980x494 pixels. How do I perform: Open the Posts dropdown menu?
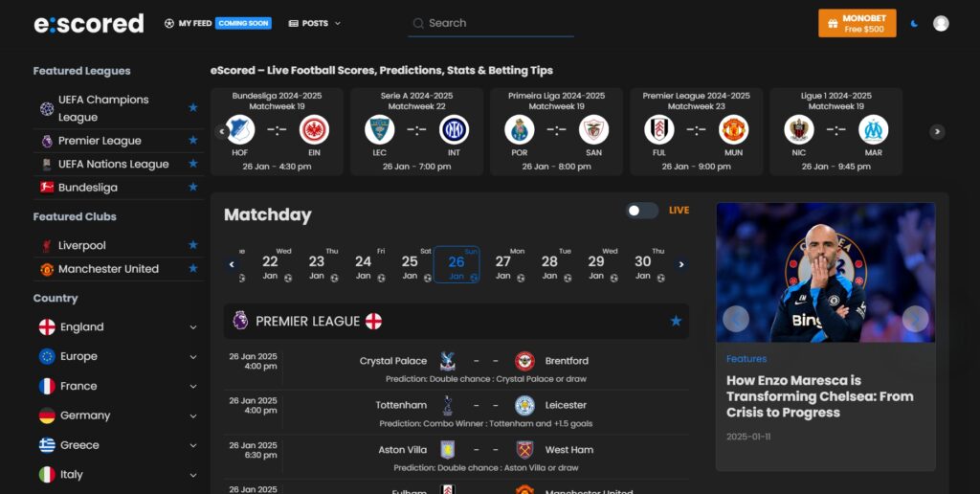point(314,23)
